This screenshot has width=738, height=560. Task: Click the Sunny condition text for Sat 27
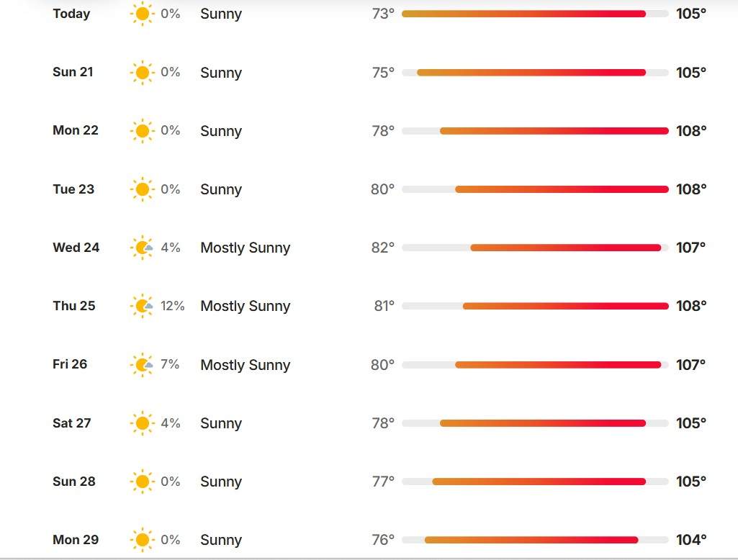[x=221, y=423]
